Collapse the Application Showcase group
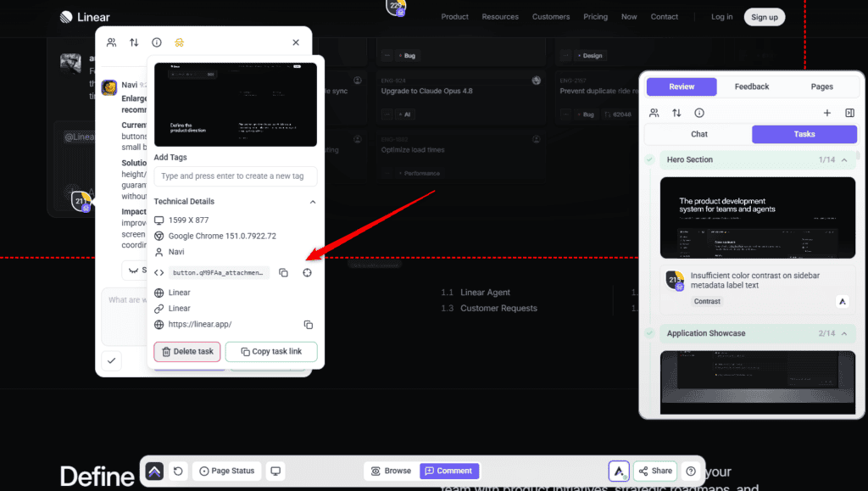 (844, 334)
